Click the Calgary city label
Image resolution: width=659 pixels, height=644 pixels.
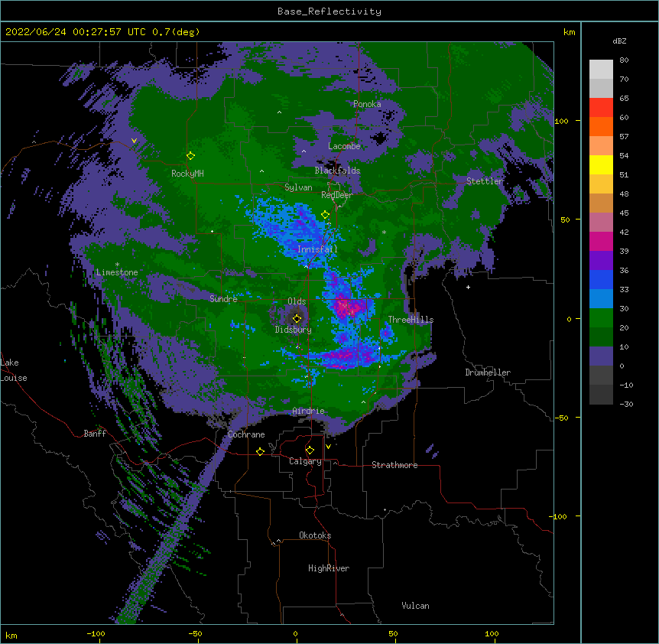(305, 461)
